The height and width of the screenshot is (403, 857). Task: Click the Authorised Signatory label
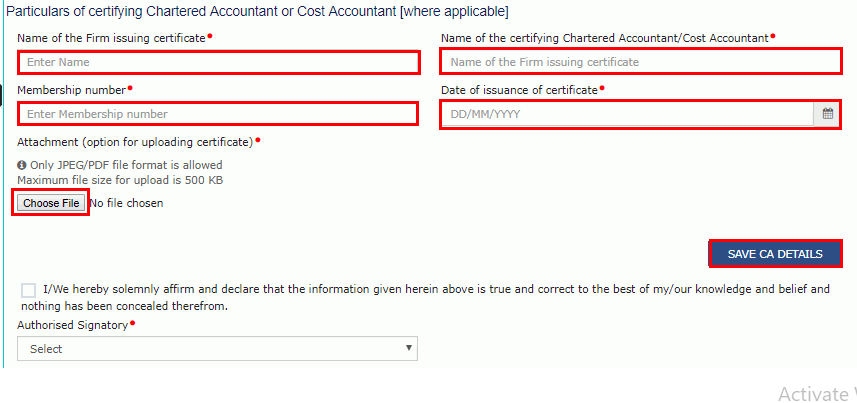coord(72,325)
